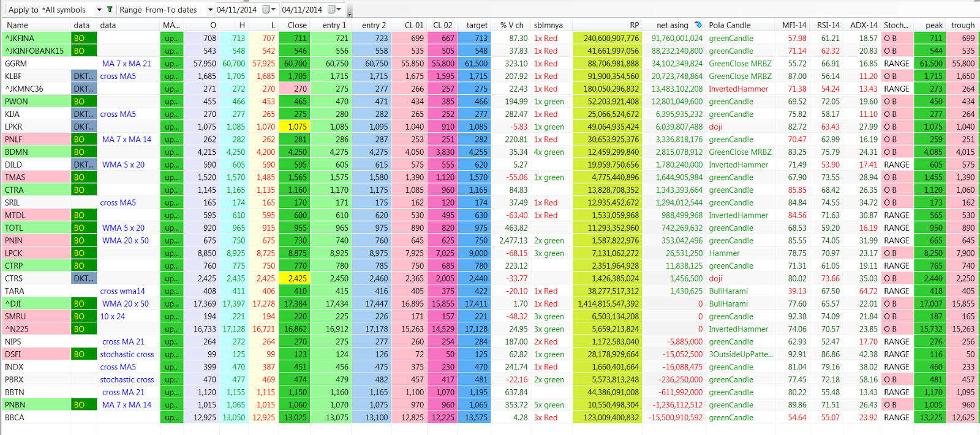This screenshot has height=435, width=980.
Task: Select the PWON symbol row
Action: tap(36, 102)
